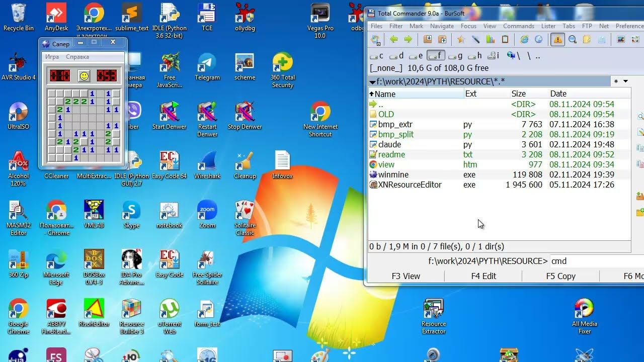This screenshot has height=362, width=644.
Task: Open the Files menu in Total Commander
Action: (376, 26)
